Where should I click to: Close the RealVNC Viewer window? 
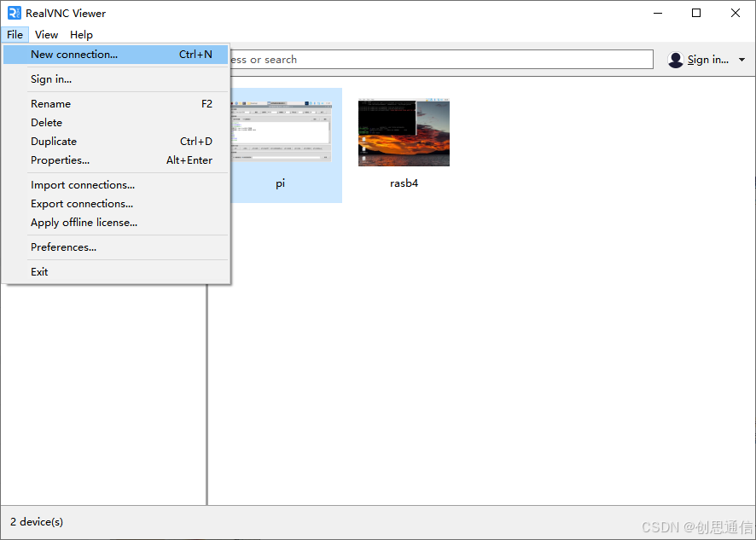(x=736, y=13)
